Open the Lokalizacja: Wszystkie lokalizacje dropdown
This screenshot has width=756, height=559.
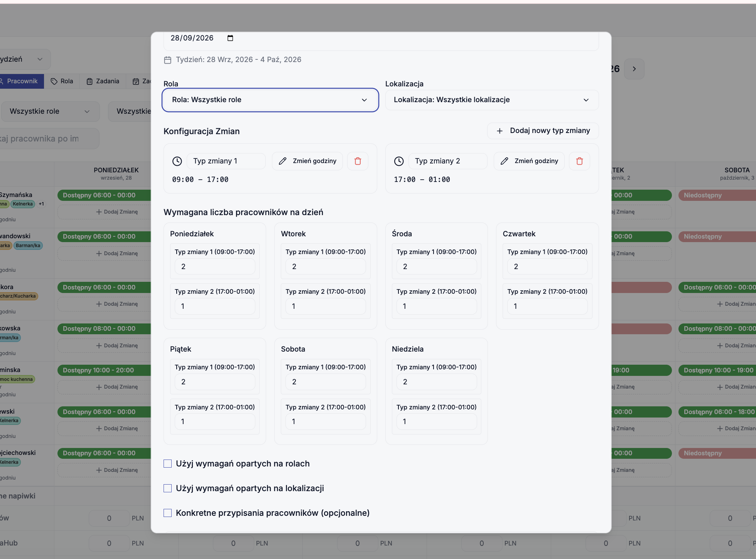pyautogui.click(x=492, y=100)
